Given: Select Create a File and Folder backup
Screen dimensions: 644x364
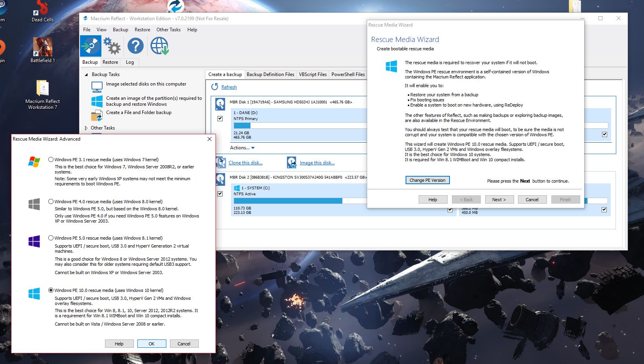Looking at the screenshot, I should click(x=139, y=112).
